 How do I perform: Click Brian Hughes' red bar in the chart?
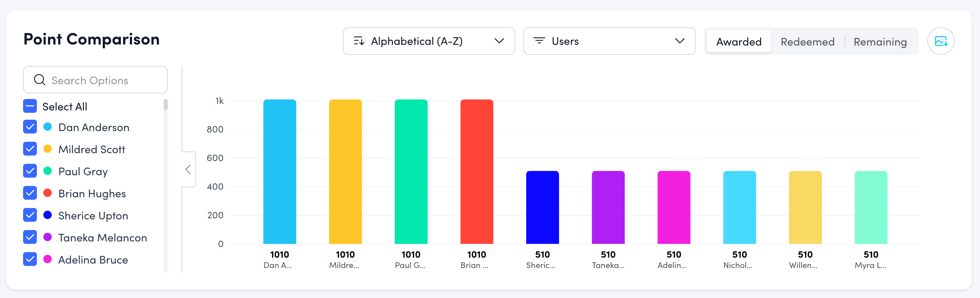[x=476, y=171]
